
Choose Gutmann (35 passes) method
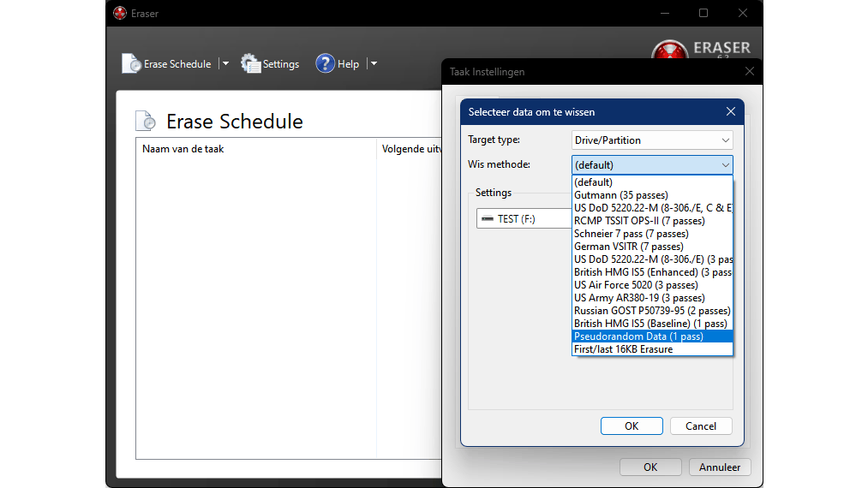tap(652, 194)
